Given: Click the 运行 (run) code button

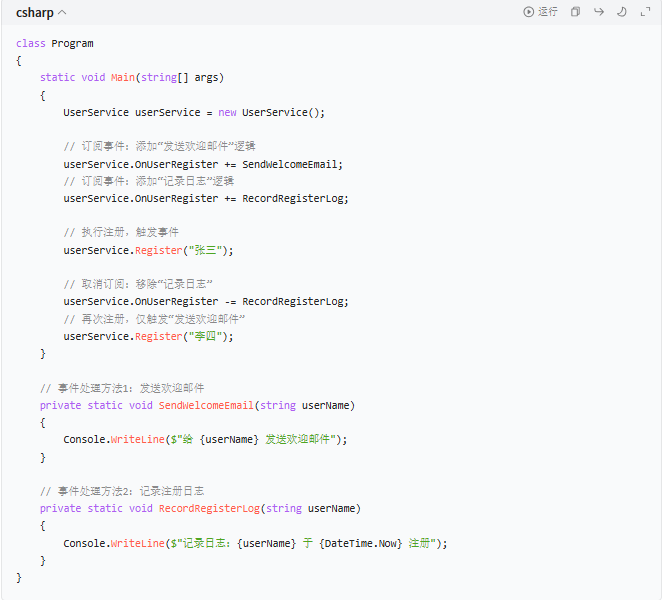Looking at the screenshot, I should [x=540, y=12].
